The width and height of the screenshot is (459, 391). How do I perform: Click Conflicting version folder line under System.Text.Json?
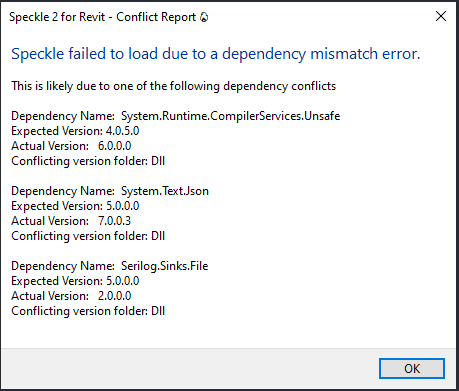click(88, 236)
